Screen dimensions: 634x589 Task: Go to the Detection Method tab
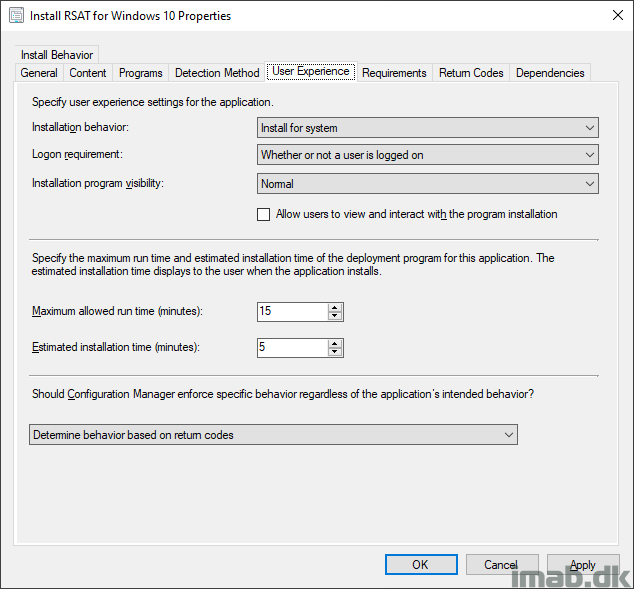[217, 73]
